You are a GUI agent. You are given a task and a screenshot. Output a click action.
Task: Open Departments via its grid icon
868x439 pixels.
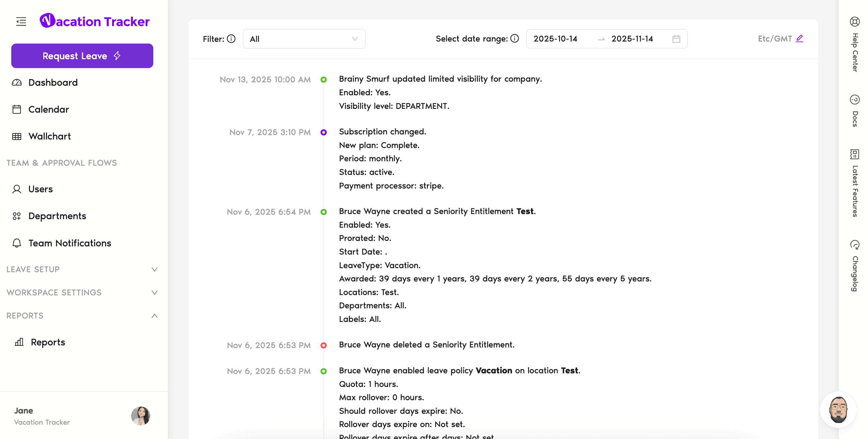(x=16, y=216)
